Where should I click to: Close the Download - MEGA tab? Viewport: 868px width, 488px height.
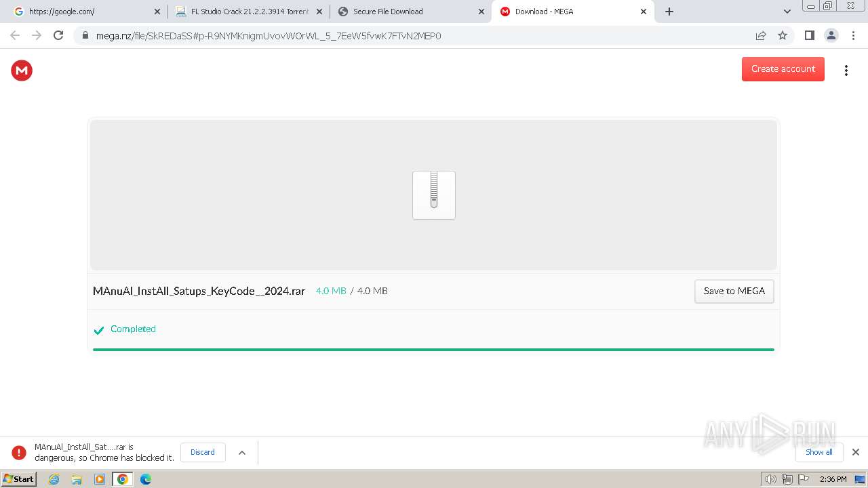pyautogui.click(x=644, y=12)
